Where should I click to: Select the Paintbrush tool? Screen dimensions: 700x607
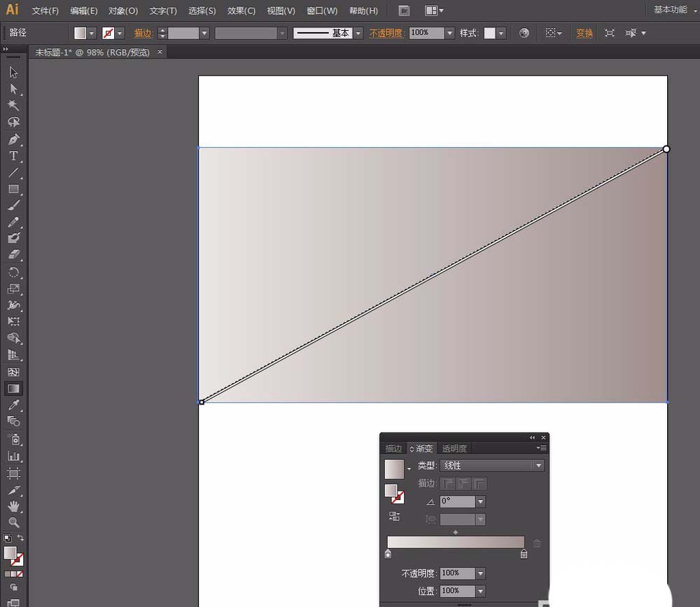[x=13, y=205]
